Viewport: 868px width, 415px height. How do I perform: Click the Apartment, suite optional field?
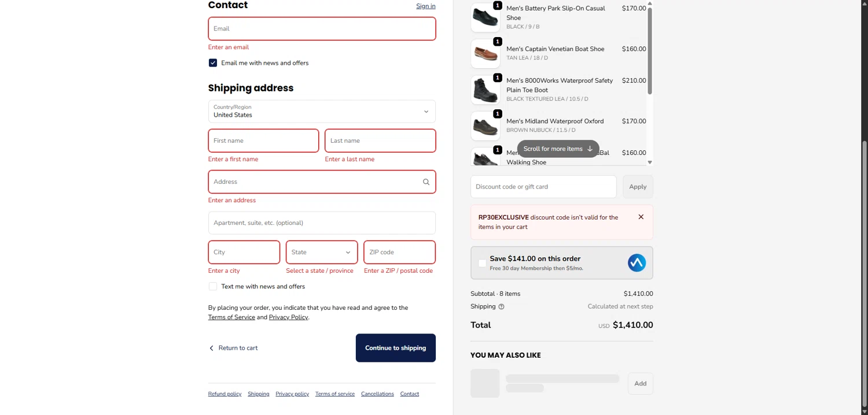322,223
